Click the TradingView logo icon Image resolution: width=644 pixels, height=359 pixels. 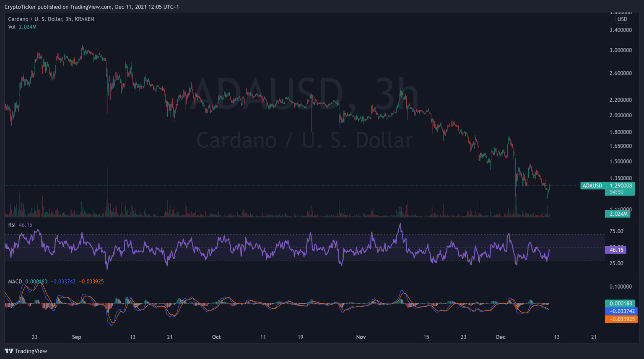coord(9,351)
